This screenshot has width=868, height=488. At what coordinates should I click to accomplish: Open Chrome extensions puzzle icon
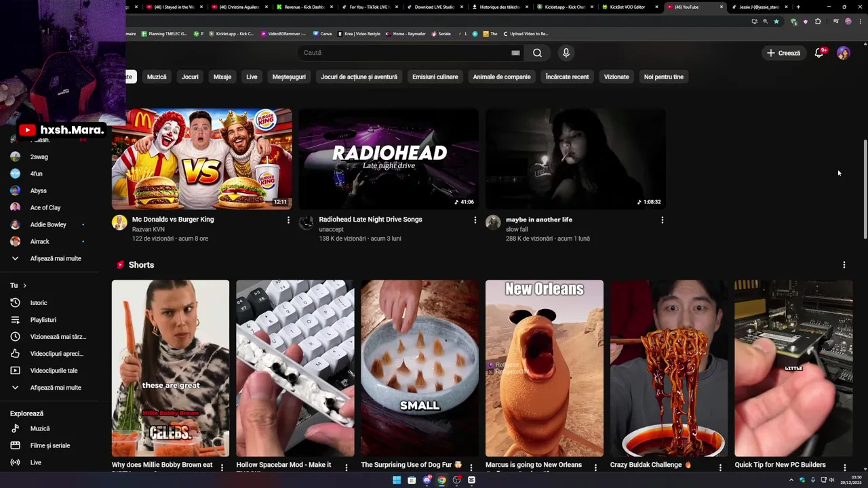[818, 21]
